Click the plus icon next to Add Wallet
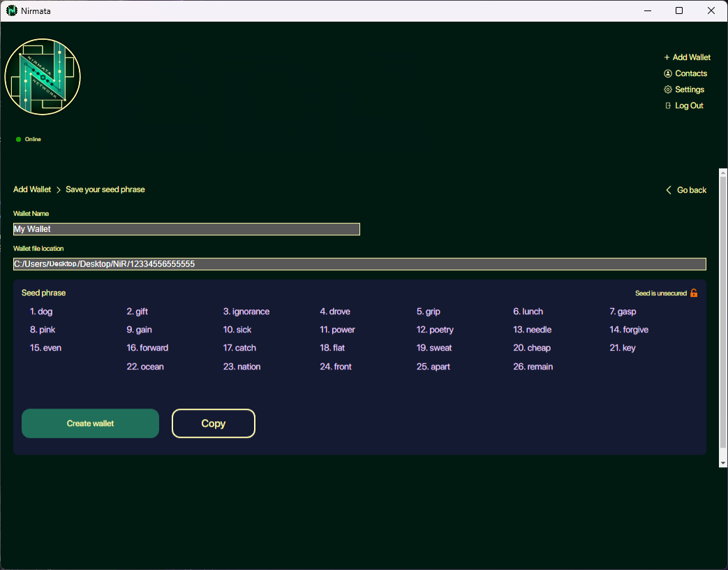Image resolution: width=728 pixels, height=570 pixels. (667, 57)
